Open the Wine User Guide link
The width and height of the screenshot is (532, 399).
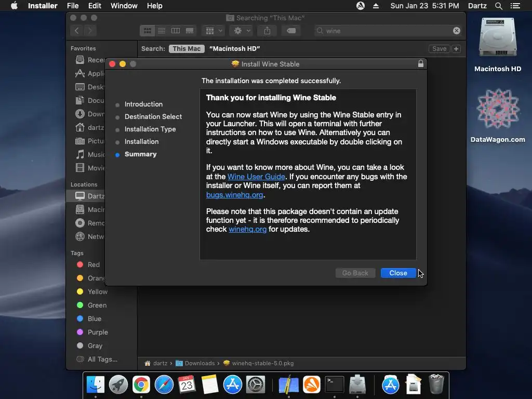pos(256,177)
